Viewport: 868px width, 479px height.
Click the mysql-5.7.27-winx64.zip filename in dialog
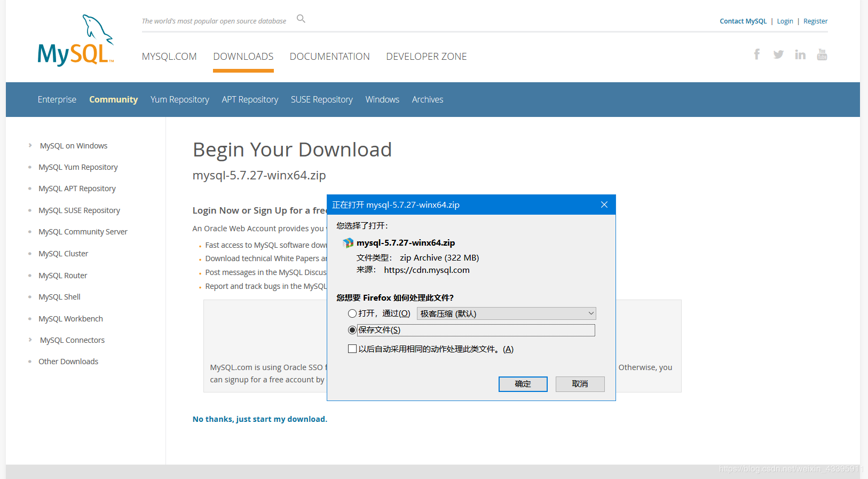[x=406, y=243]
